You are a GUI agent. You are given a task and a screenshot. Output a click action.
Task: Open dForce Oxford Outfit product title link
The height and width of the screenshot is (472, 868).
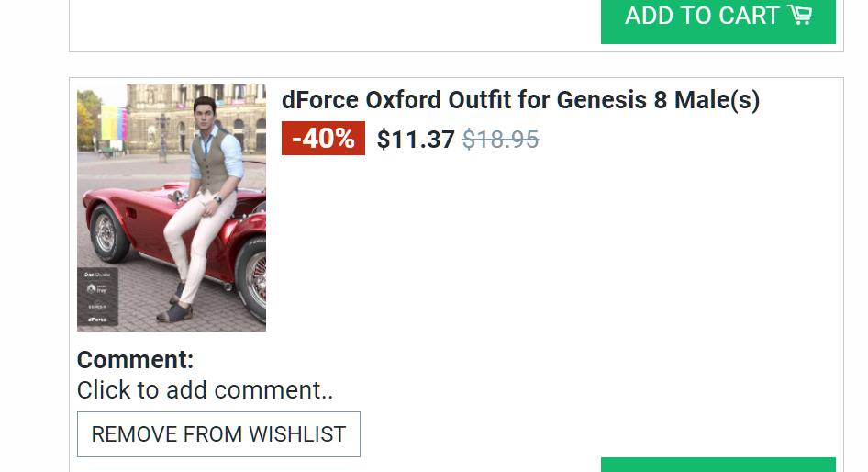click(x=520, y=100)
